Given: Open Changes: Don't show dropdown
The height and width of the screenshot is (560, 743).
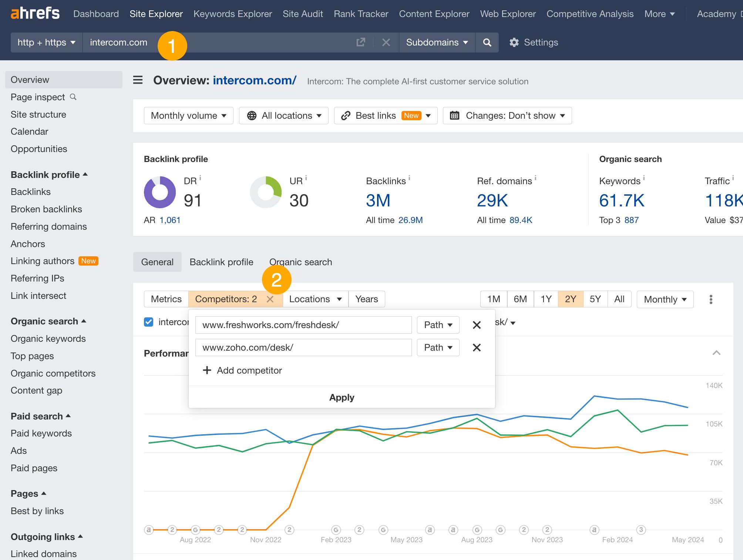Looking at the screenshot, I should [x=507, y=116].
